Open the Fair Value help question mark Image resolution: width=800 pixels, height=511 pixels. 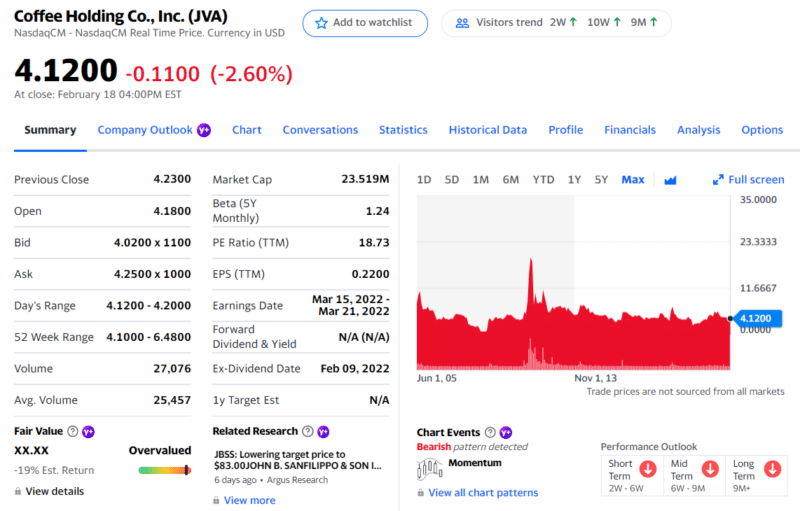click(73, 431)
